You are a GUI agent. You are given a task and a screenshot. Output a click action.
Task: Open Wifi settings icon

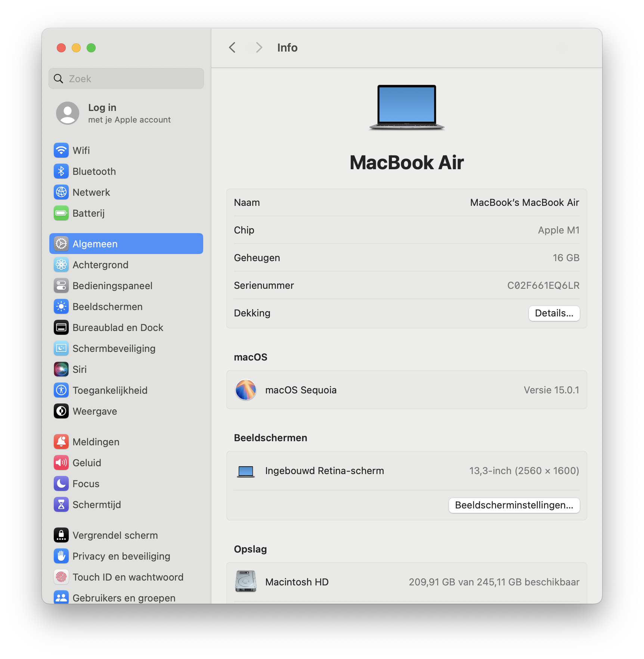tap(61, 151)
